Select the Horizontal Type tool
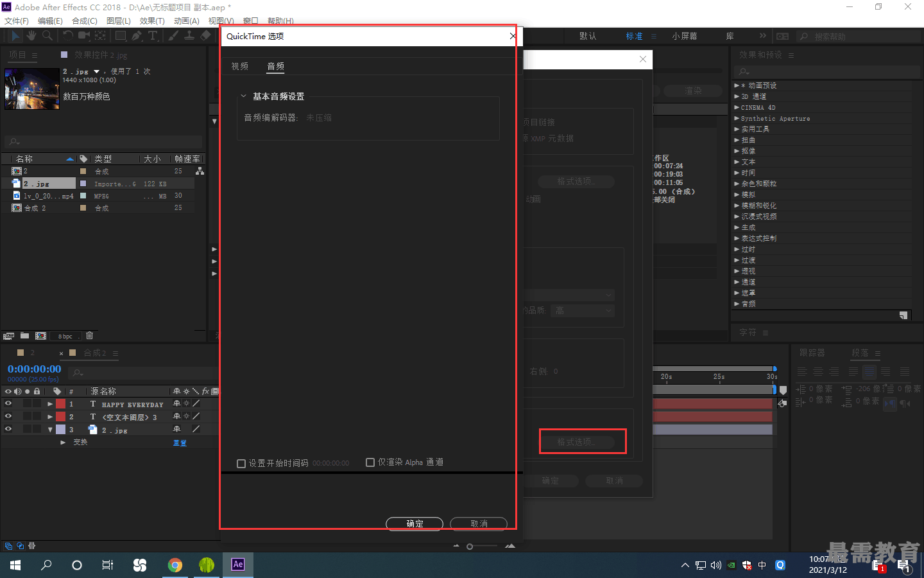The width and height of the screenshot is (924, 578). (153, 36)
